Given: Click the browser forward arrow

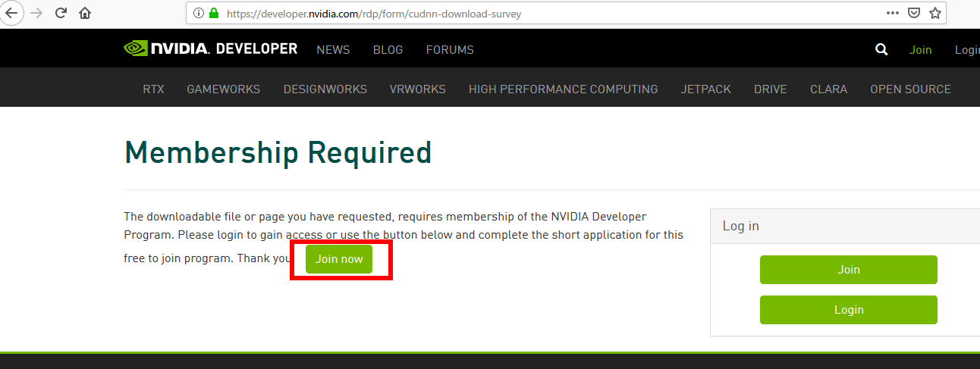Looking at the screenshot, I should click(36, 13).
